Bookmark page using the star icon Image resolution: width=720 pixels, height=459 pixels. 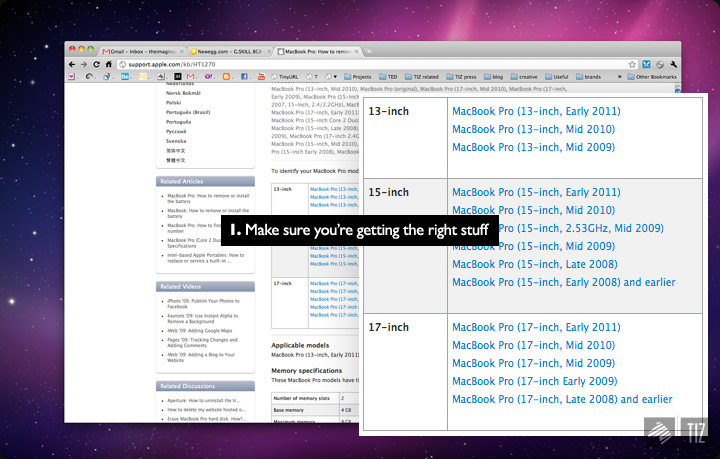tap(631, 64)
